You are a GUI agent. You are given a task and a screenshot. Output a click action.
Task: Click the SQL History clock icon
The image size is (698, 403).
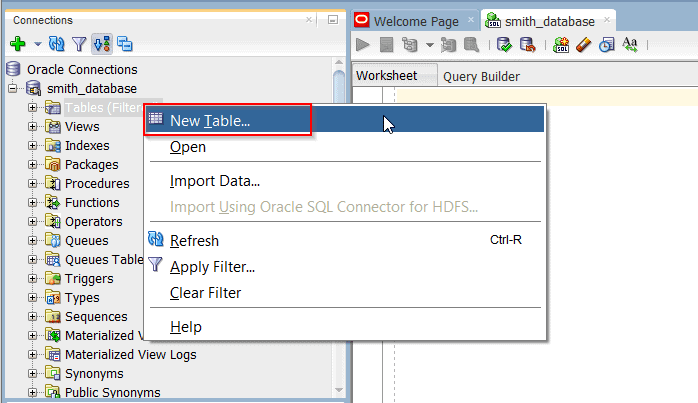click(x=607, y=45)
